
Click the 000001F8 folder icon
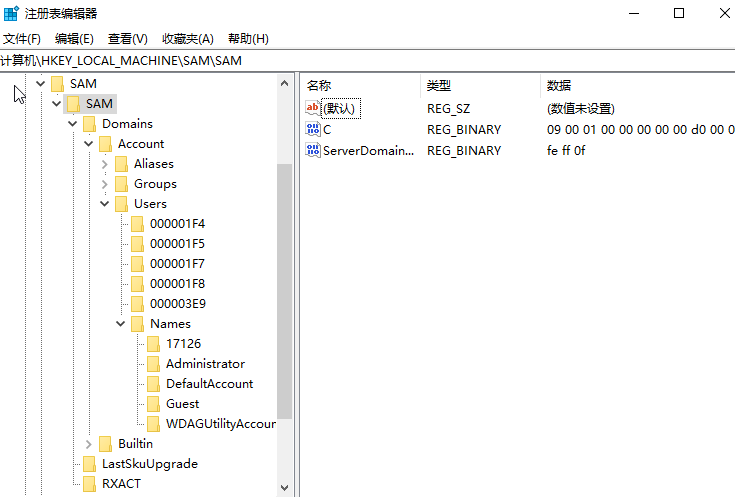[137, 284]
